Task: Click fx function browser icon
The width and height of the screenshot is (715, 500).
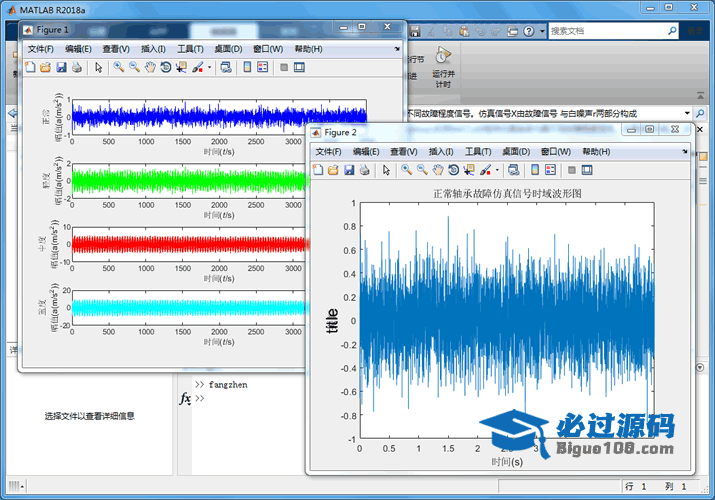Action: coord(185,398)
